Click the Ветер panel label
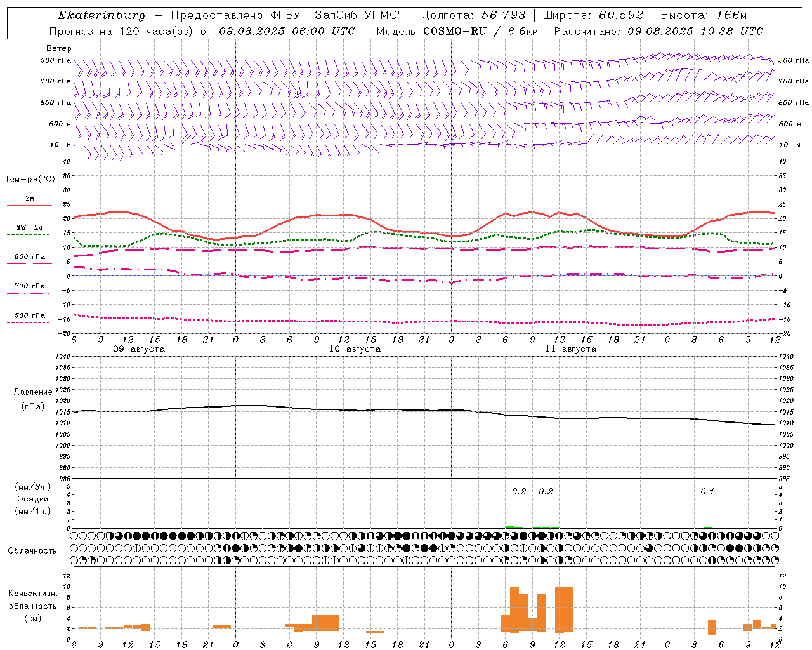 [59, 48]
